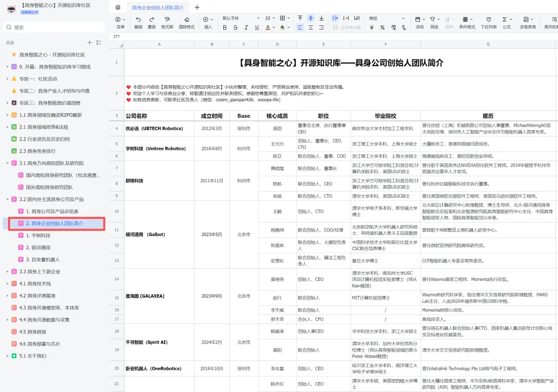Apply italic formatting with the I icon
Viewport: 558px width, 392px height.
[246, 27]
